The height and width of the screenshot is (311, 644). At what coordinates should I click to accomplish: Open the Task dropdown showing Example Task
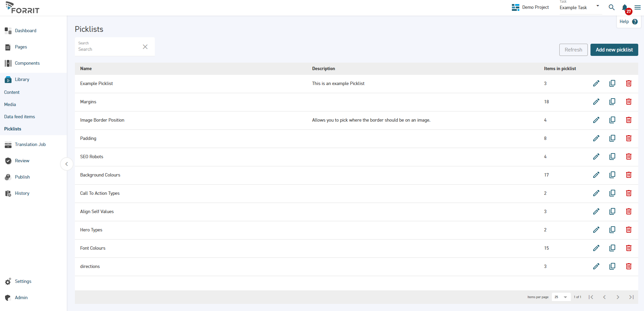click(579, 7)
